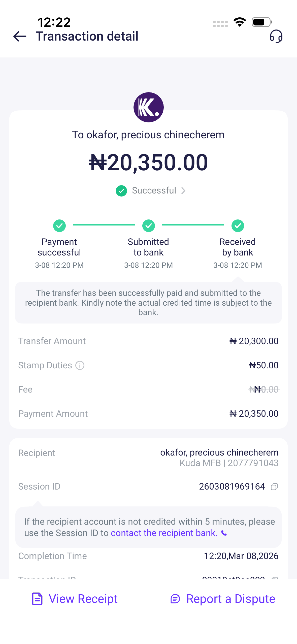Tap the dispute chat bubble icon
Image resolution: width=297 pixels, height=644 pixels.
click(x=175, y=599)
